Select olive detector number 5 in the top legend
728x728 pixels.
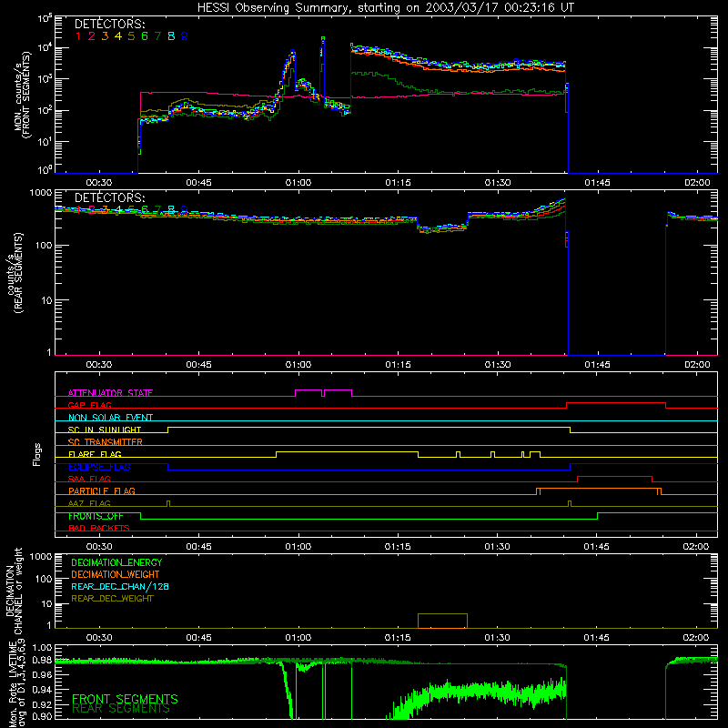131,36
